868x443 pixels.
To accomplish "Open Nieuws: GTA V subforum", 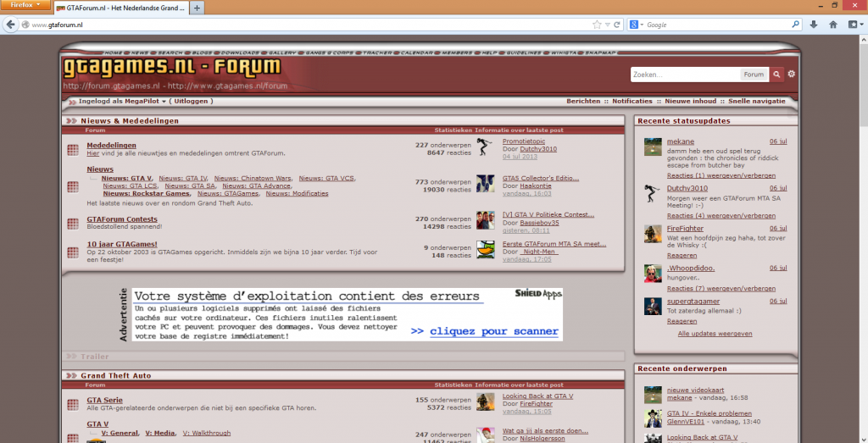I will (x=126, y=178).
